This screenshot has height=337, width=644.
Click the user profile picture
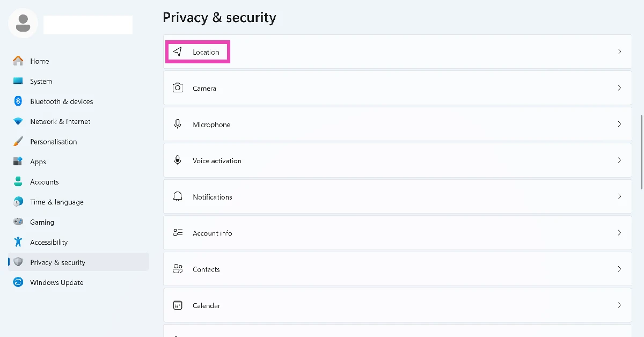[23, 24]
